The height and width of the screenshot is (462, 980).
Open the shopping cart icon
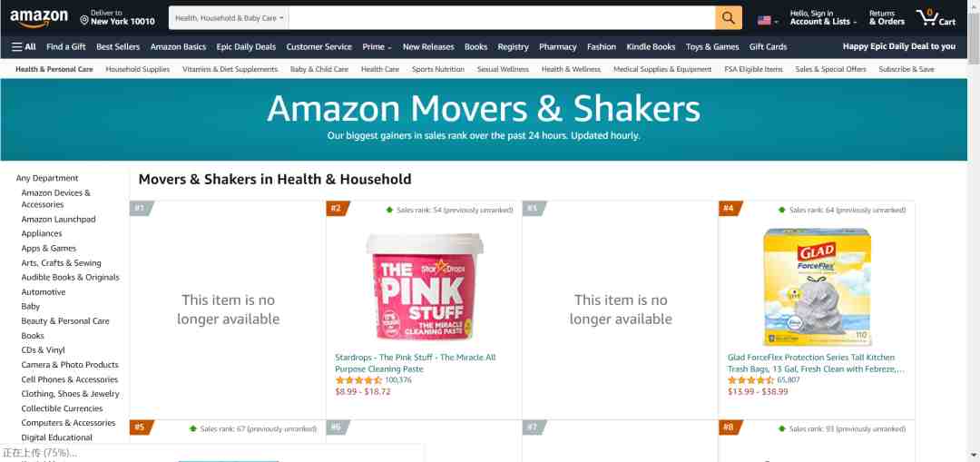(936, 17)
